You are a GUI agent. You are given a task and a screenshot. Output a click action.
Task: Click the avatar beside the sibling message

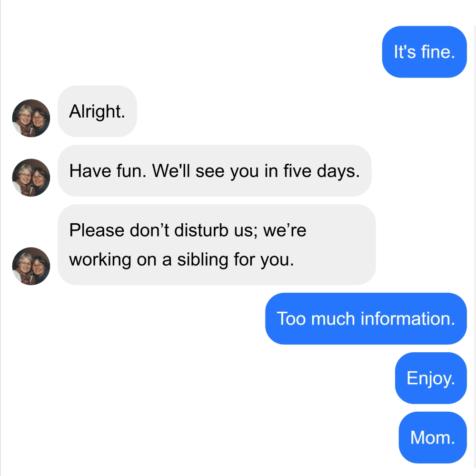[31, 266]
